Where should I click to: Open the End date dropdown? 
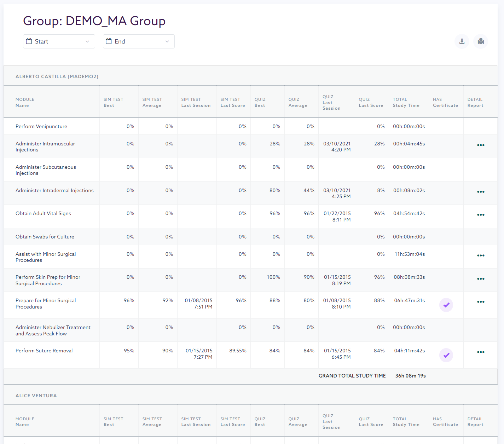[x=139, y=41]
